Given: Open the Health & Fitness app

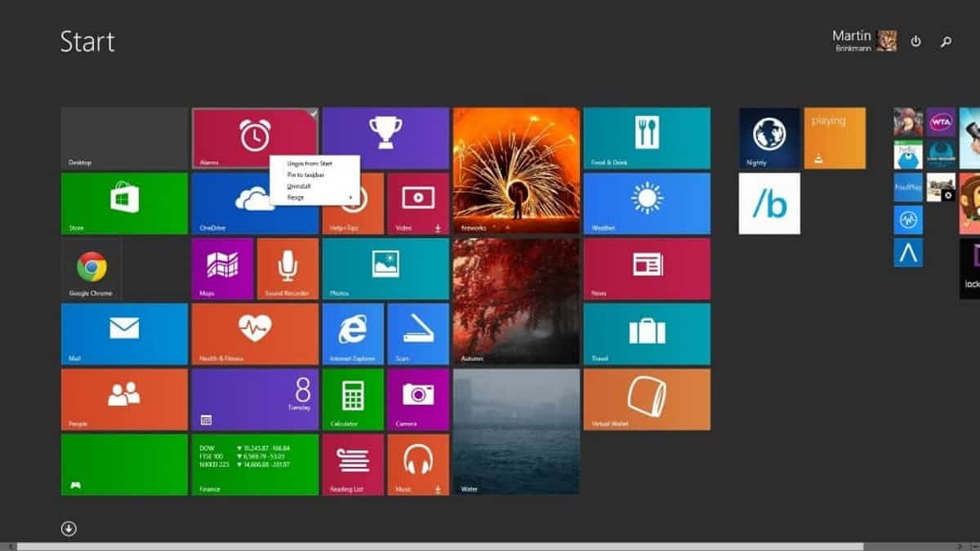Looking at the screenshot, I should click(254, 335).
